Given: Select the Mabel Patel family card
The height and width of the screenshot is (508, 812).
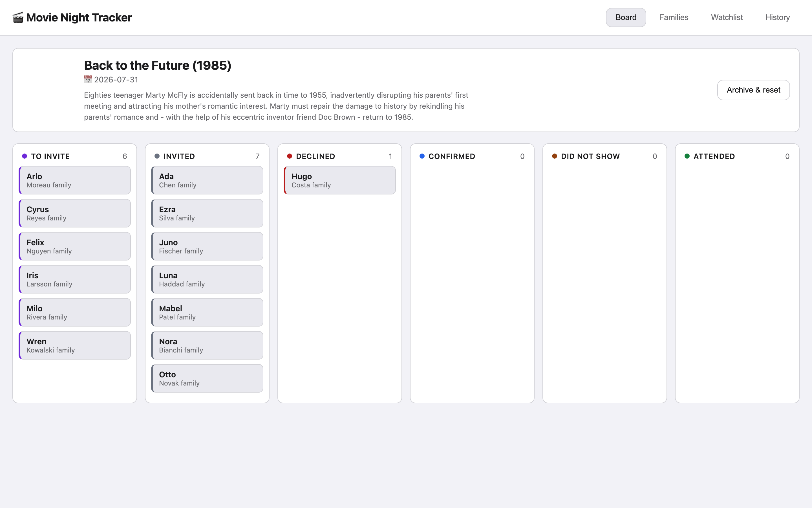Looking at the screenshot, I should (x=207, y=312).
